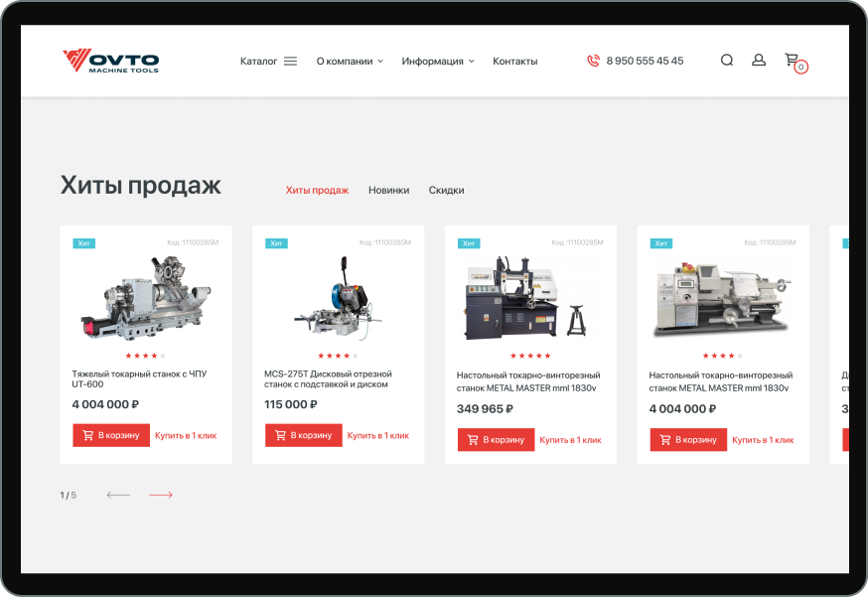Click price 349 965 ₽
868x597 pixels.
[x=485, y=408]
